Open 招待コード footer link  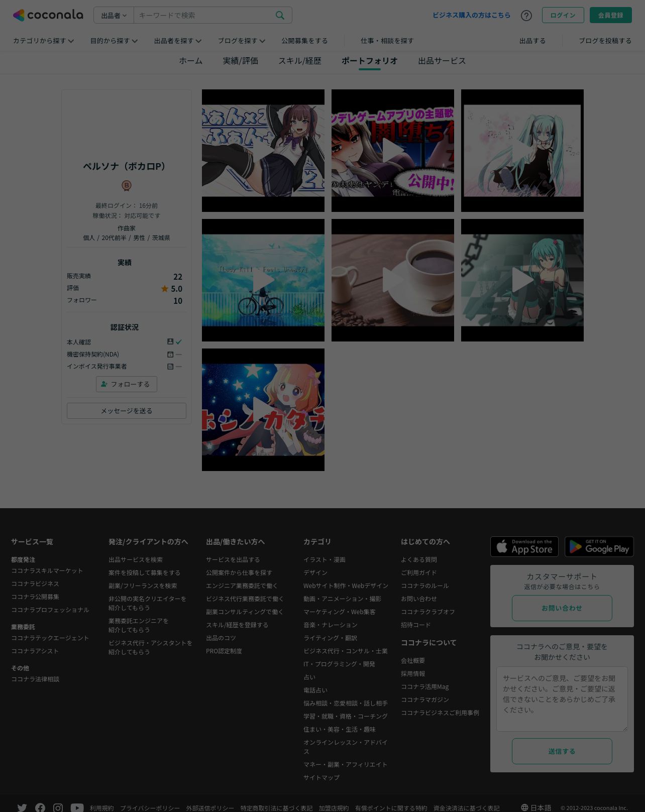click(x=416, y=625)
